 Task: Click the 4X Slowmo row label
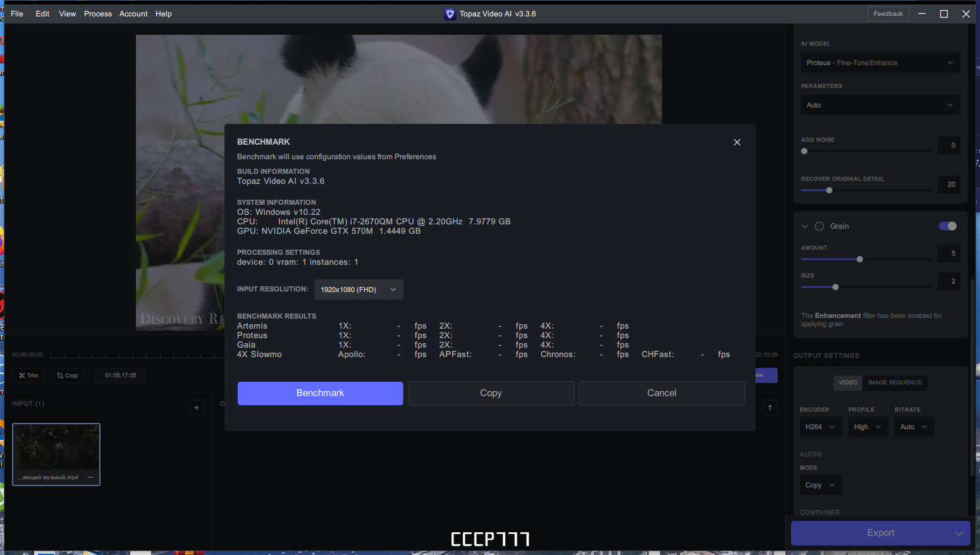pyautogui.click(x=259, y=355)
